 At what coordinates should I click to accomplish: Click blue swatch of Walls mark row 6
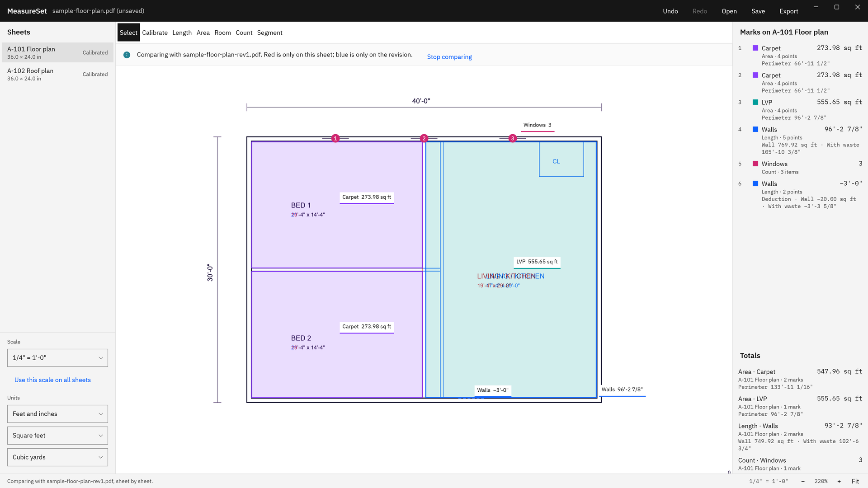coord(755,183)
